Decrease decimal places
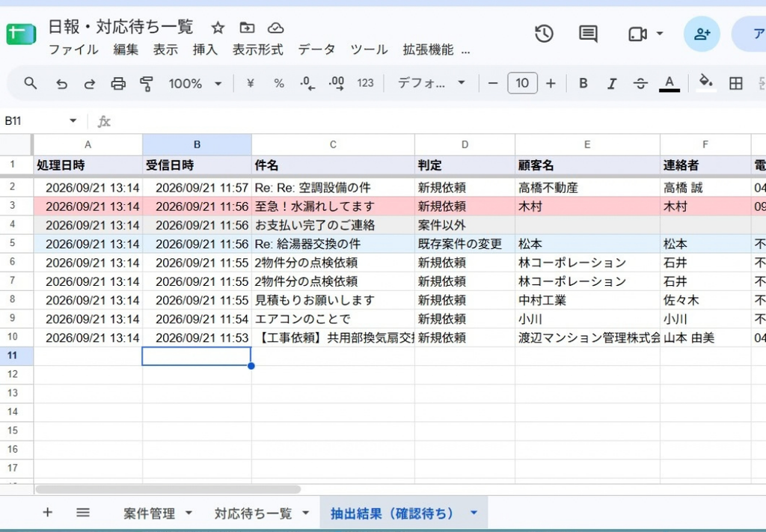 307,84
